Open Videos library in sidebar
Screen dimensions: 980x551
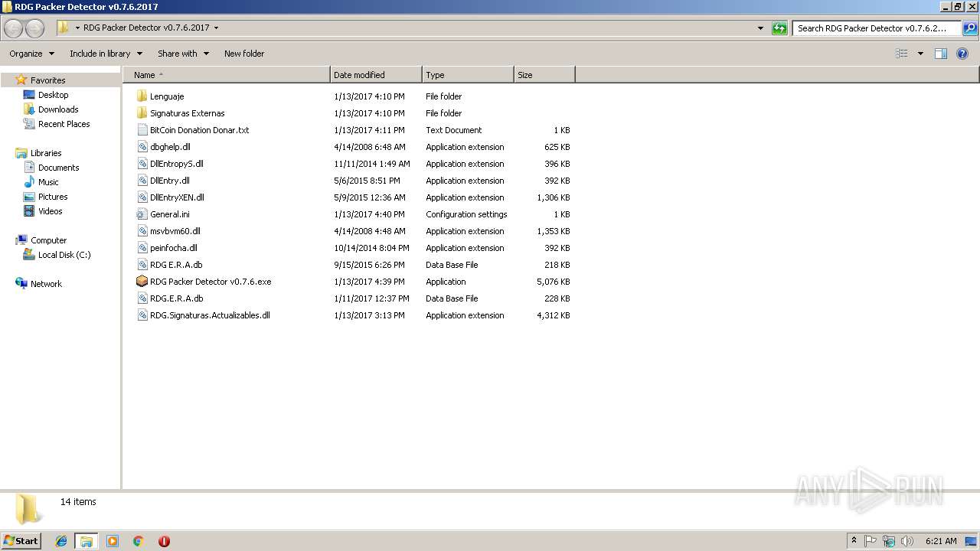pos(51,211)
